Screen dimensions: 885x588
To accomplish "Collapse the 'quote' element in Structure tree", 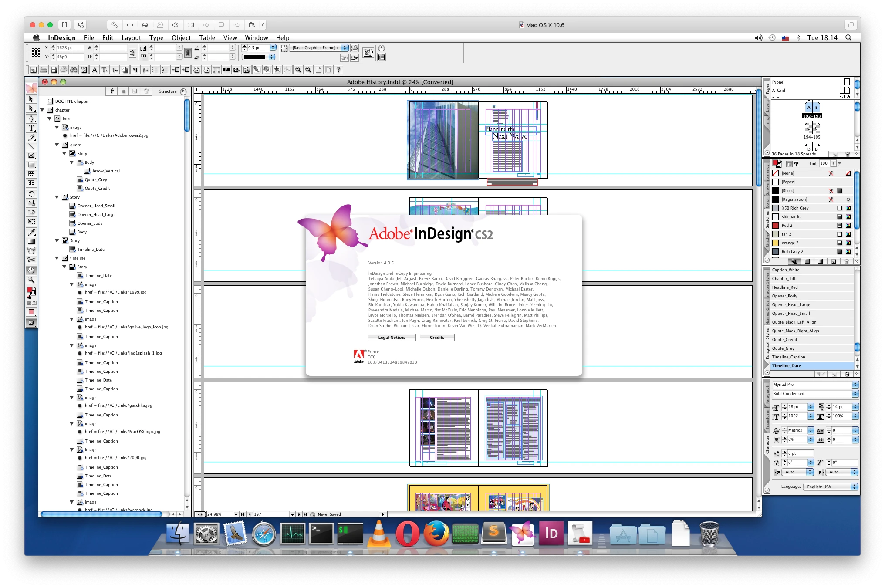I will [57, 145].
